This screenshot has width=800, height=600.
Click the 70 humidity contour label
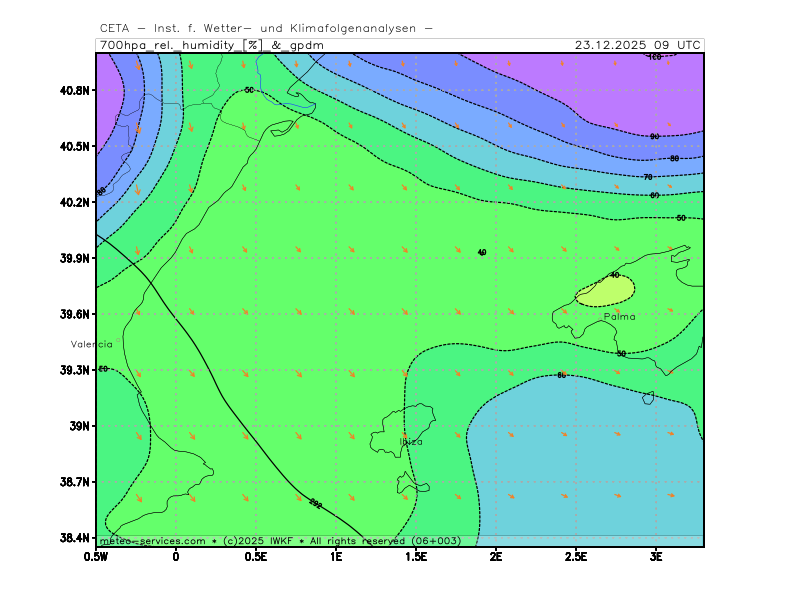(x=648, y=177)
